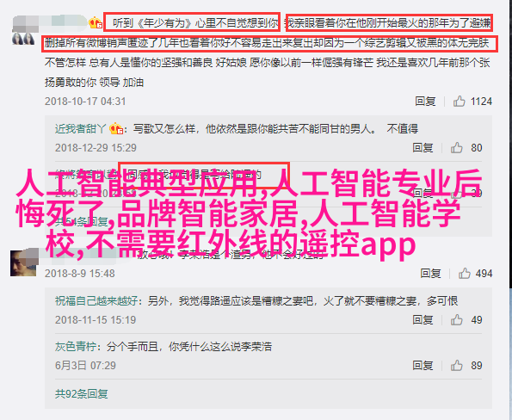Open the avatar of the second commenter
The height and width of the screenshot is (420, 512).
click(23, 263)
